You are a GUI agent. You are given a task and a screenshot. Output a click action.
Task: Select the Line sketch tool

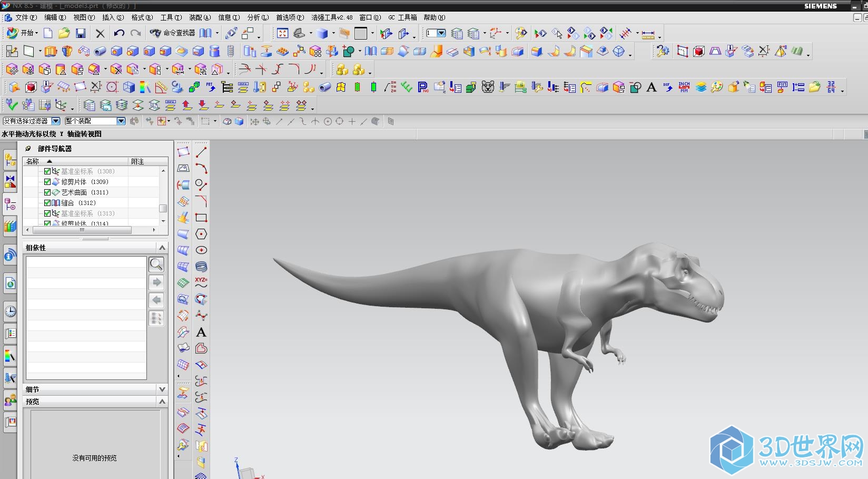(x=201, y=152)
